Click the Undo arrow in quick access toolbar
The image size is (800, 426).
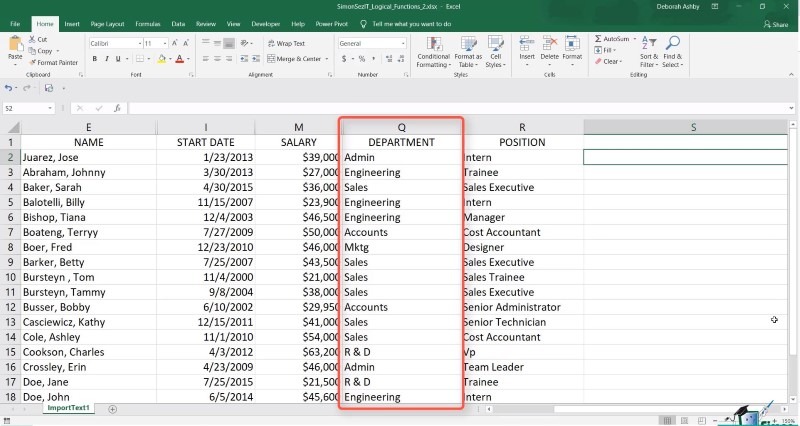pyautogui.click(x=10, y=88)
